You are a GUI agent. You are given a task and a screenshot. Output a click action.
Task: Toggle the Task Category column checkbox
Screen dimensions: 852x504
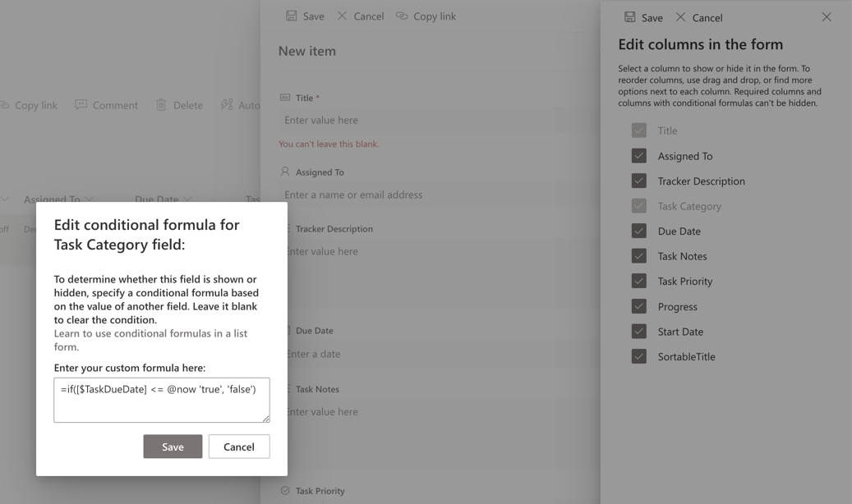coord(639,206)
